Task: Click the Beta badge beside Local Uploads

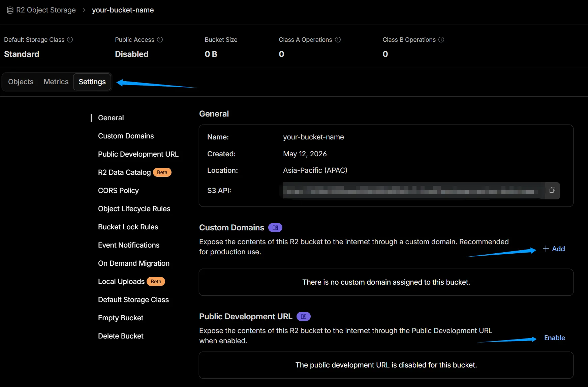Action: 156,282
